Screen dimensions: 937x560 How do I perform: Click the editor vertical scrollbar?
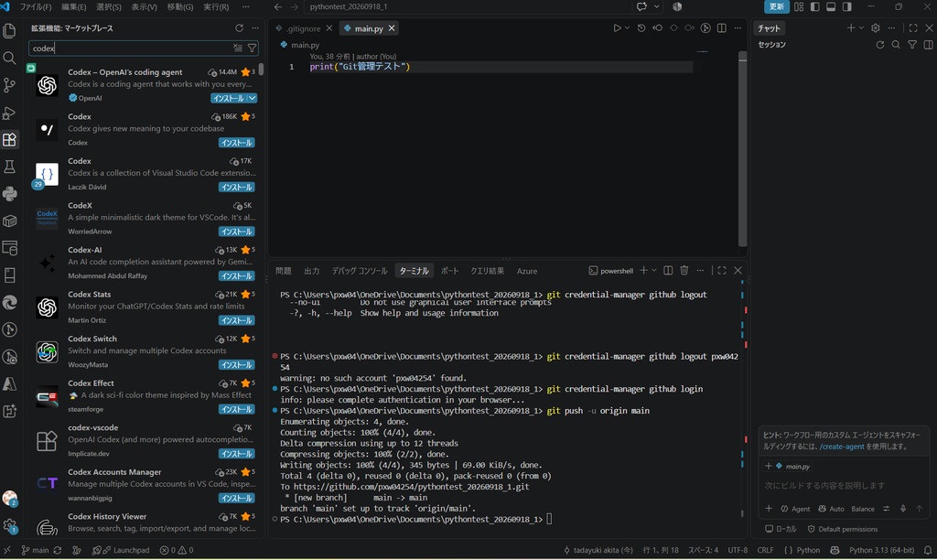pyautogui.click(x=742, y=149)
